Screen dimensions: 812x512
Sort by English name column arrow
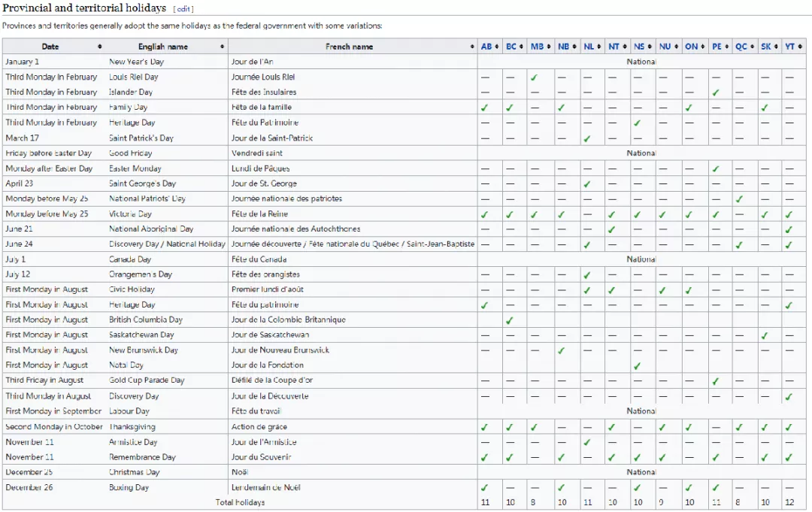[x=223, y=47]
